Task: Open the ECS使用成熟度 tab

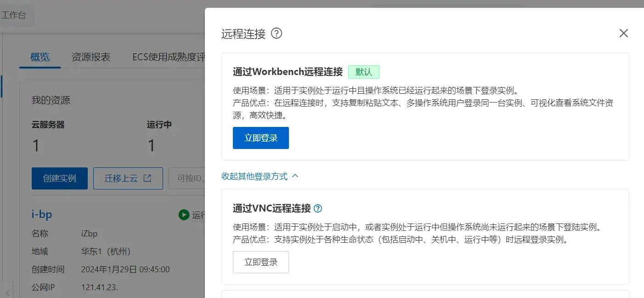Action: 169,57
